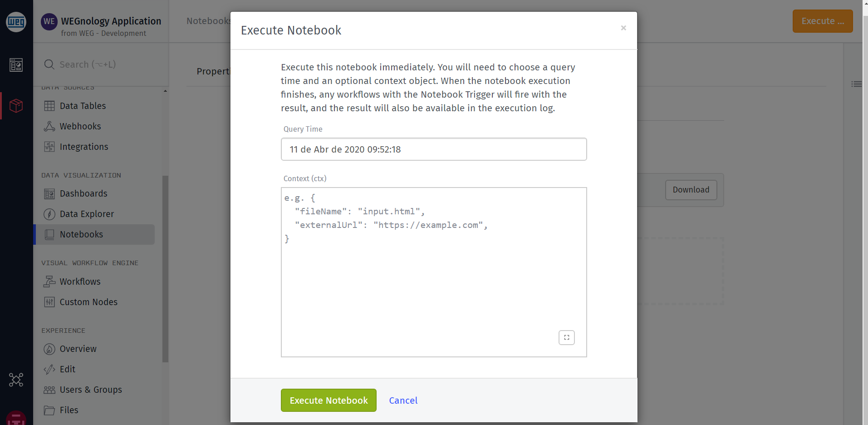Click the Context (ctx) label
The height and width of the screenshot is (425, 868).
tap(305, 178)
